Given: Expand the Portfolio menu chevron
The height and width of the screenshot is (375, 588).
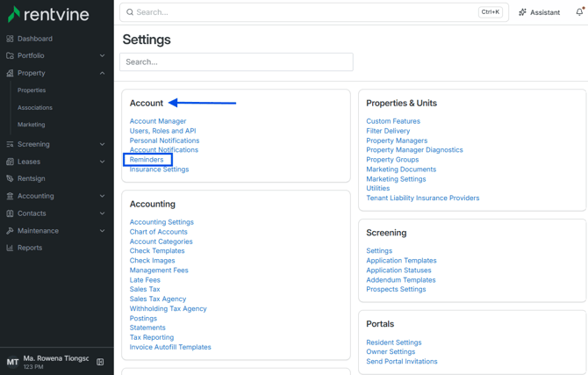Looking at the screenshot, I should 102,55.
